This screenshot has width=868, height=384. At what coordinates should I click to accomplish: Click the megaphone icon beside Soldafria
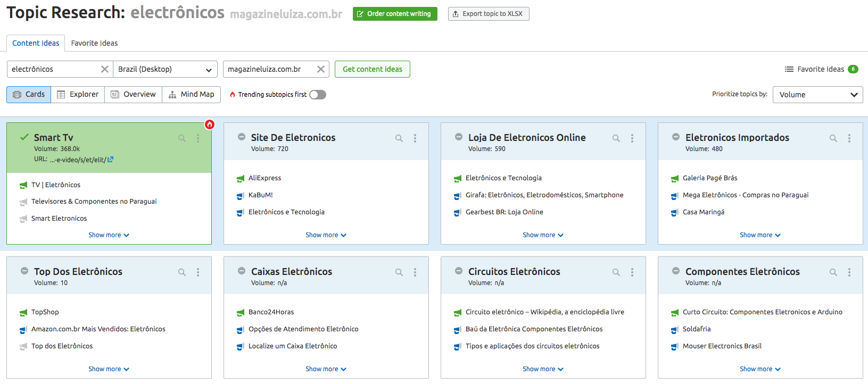point(675,330)
